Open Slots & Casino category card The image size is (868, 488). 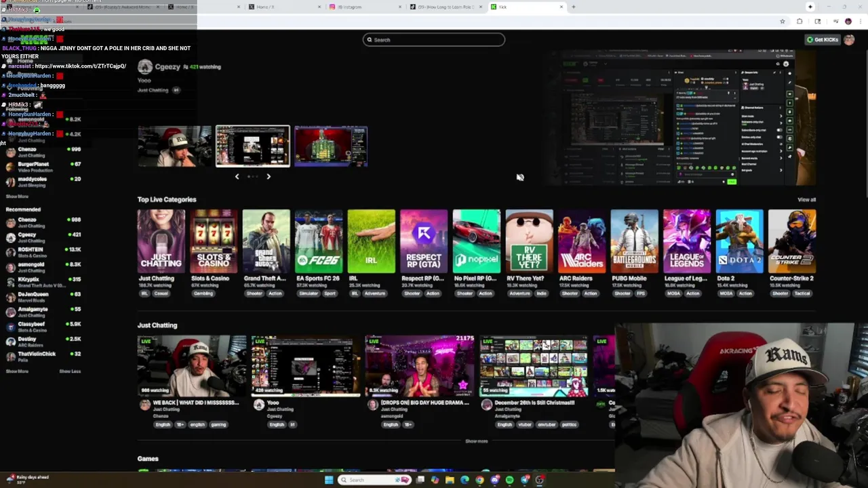pyautogui.click(x=214, y=241)
